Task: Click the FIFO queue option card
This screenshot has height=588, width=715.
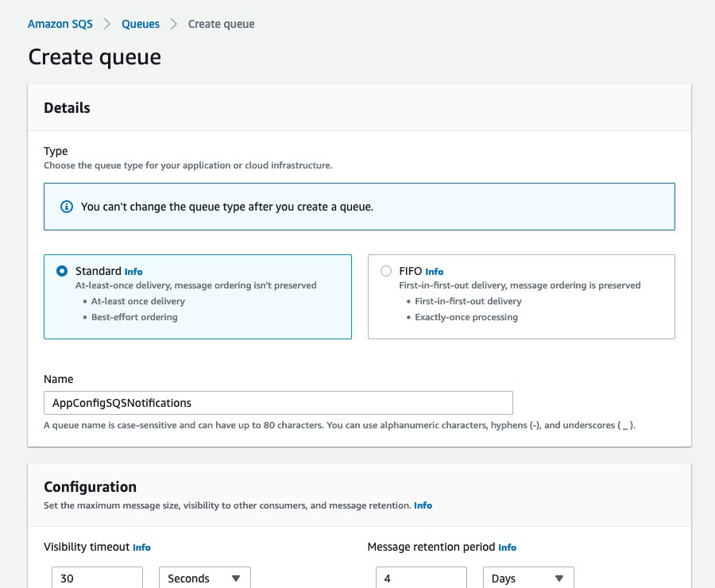Action: tap(520, 297)
